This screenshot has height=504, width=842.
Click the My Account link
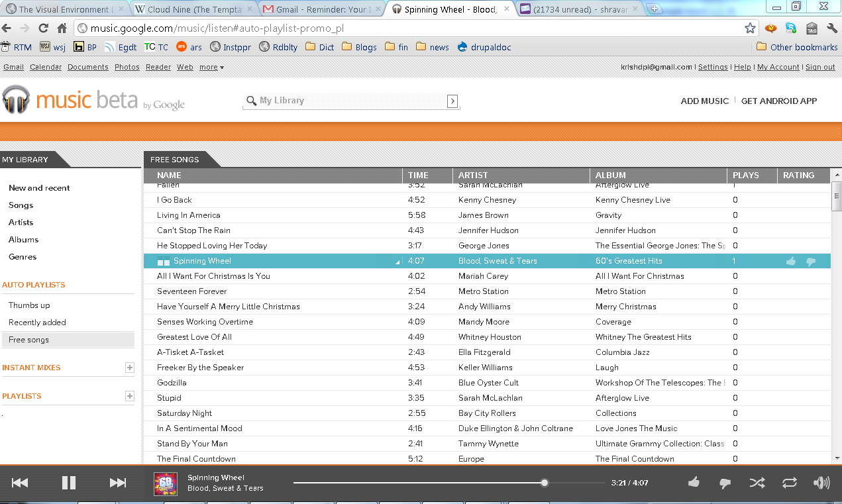click(778, 67)
